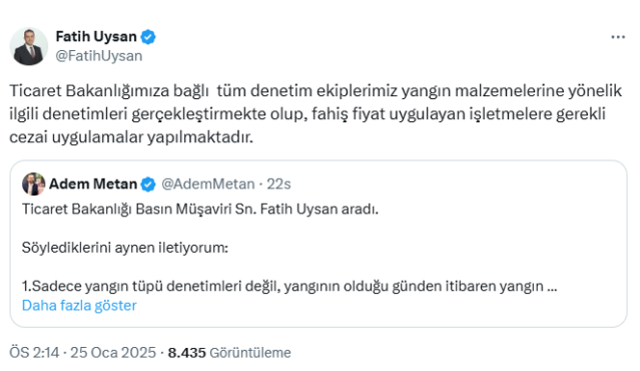The height and width of the screenshot is (371, 640).
Task: Click Fatih Uysan's blue verified badge
Action: point(148,37)
